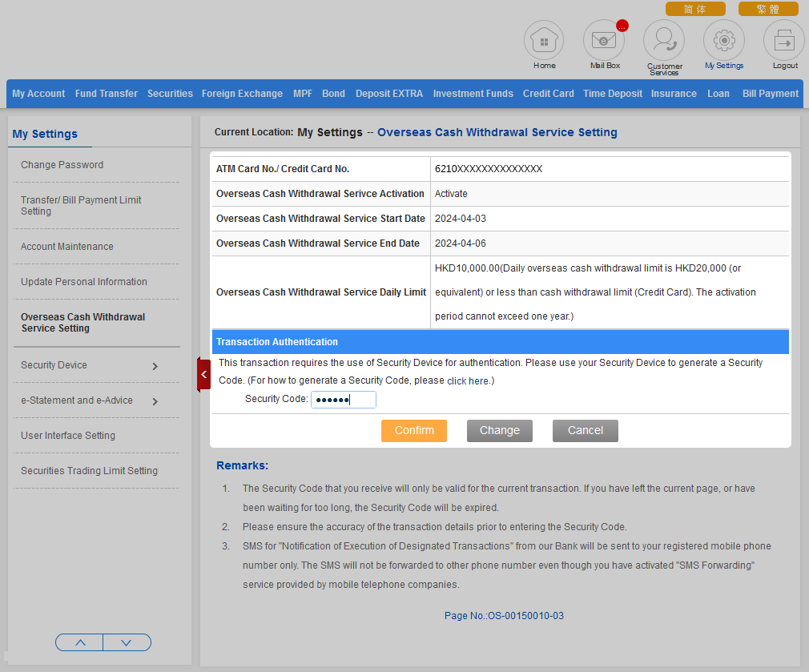Collapse sidebar with red arrow handle
Screen dimensions: 809x672
coord(203,375)
